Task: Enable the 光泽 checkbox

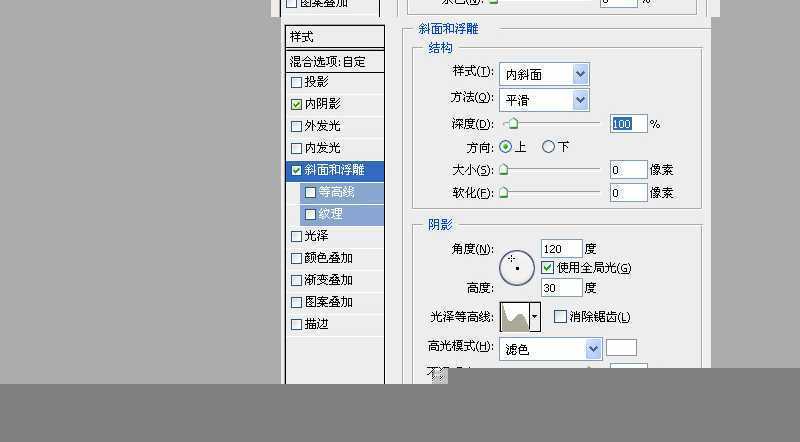Action: [296, 236]
